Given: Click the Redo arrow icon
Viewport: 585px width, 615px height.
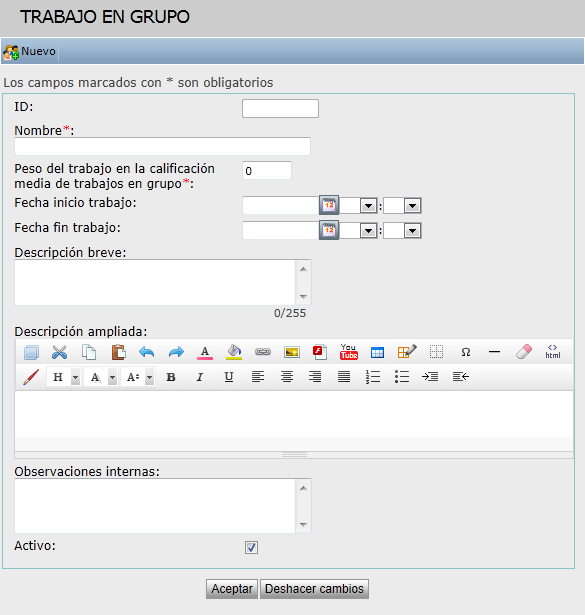Looking at the screenshot, I should (176, 352).
